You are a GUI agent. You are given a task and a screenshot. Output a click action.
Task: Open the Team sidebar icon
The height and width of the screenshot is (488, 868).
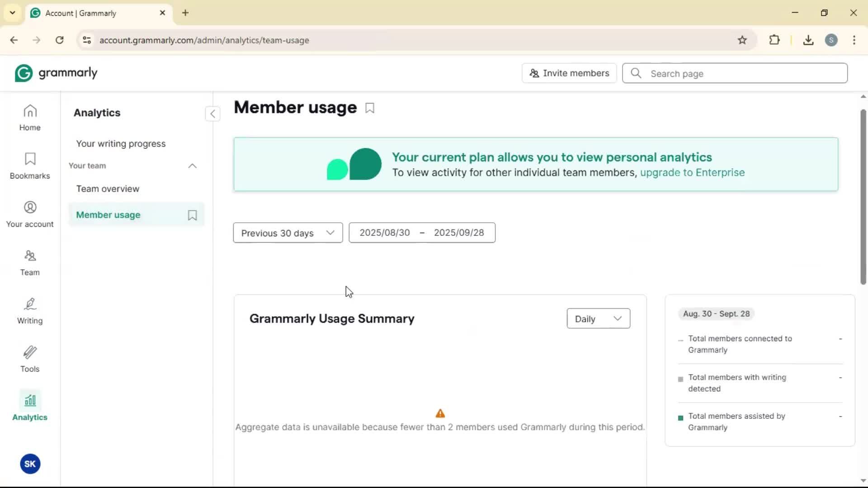(30, 263)
